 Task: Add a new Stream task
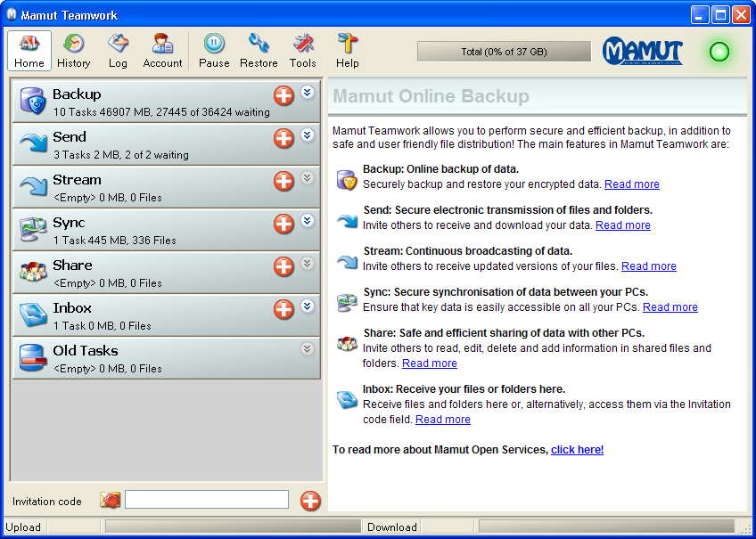pyautogui.click(x=283, y=181)
